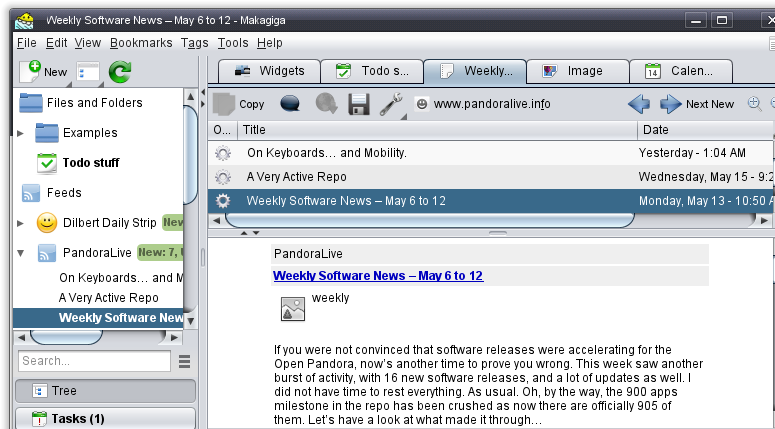The image size is (775, 429).
Task: Click the broken image placeholder in article
Action: pyautogui.click(x=293, y=309)
